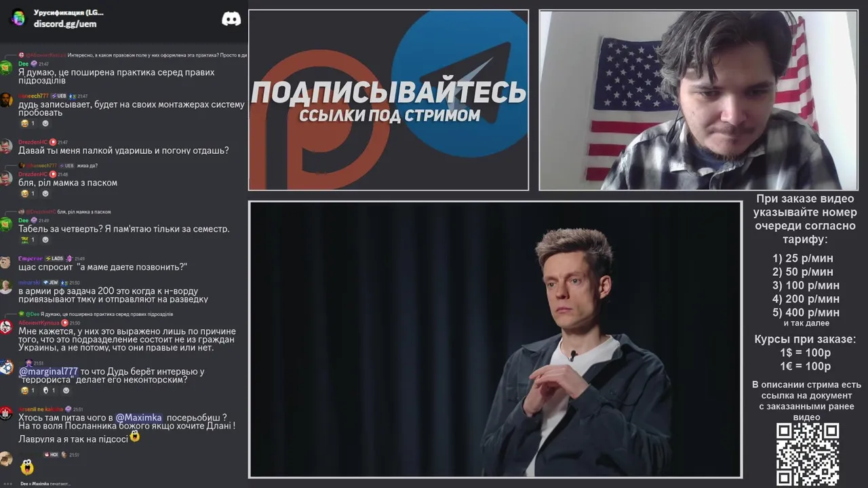Click the HOI server tag on the last message
This screenshot has height=488, width=868.
(52, 455)
